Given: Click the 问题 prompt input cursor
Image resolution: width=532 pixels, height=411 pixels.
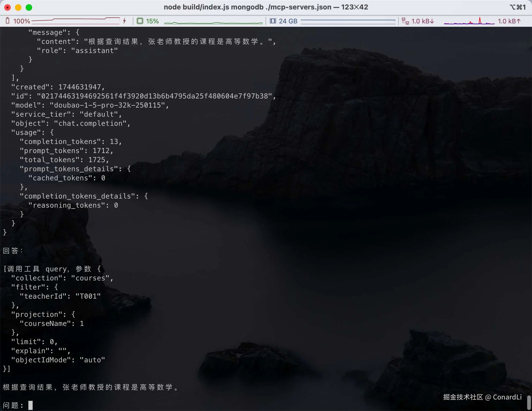Looking at the screenshot, I should [x=31, y=405].
